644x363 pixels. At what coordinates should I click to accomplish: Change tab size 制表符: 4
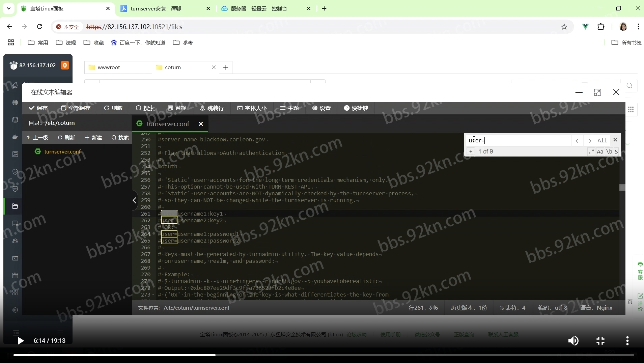pyautogui.click(x=512, y=308)
